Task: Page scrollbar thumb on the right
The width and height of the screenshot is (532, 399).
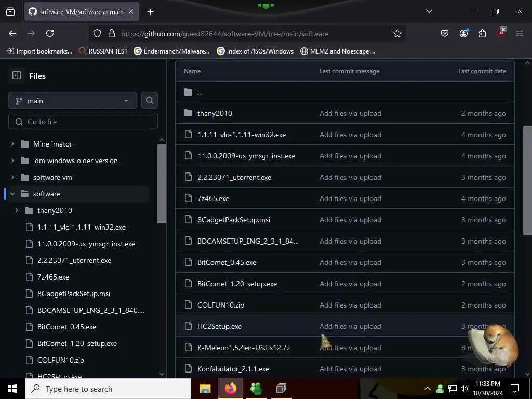Action: (x=527, y=180)
